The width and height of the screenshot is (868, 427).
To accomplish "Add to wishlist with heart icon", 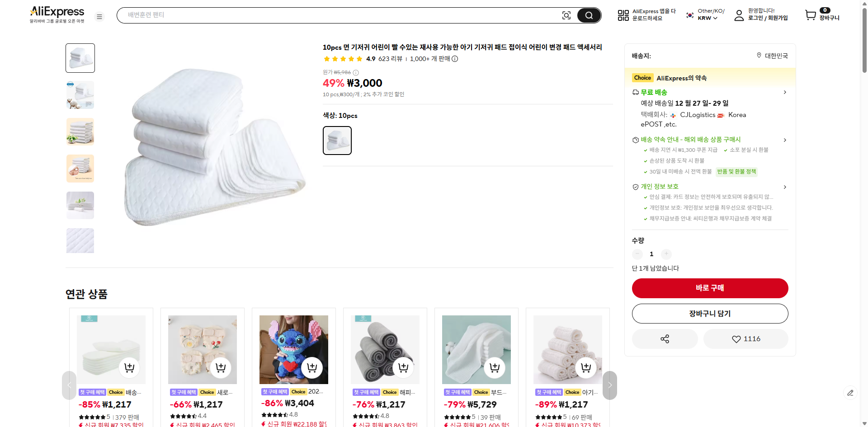I will [x=745, y=339].
